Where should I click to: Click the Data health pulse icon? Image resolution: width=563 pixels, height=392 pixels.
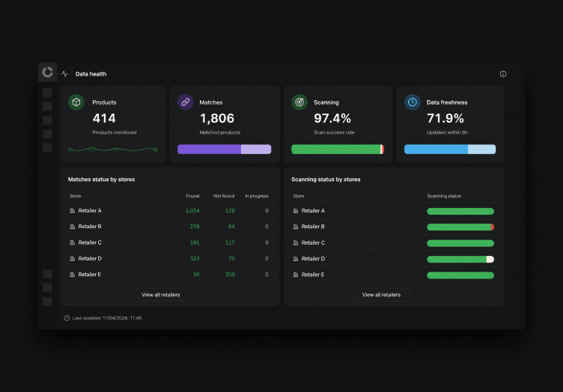pyautogui.click(x=64, y=74)
